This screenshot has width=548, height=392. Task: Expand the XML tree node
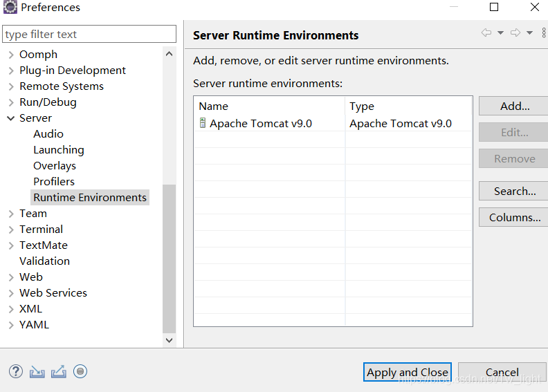click(x=11, y=309)
